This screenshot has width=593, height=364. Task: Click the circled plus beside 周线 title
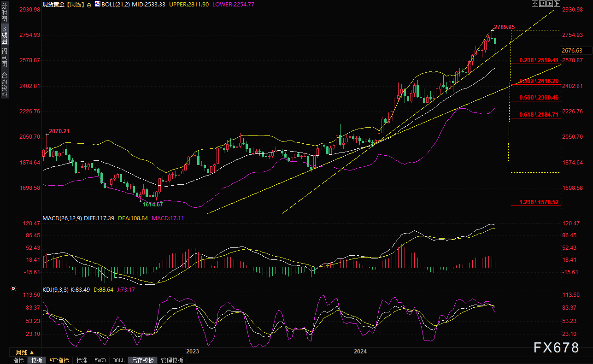click(89, 4)
